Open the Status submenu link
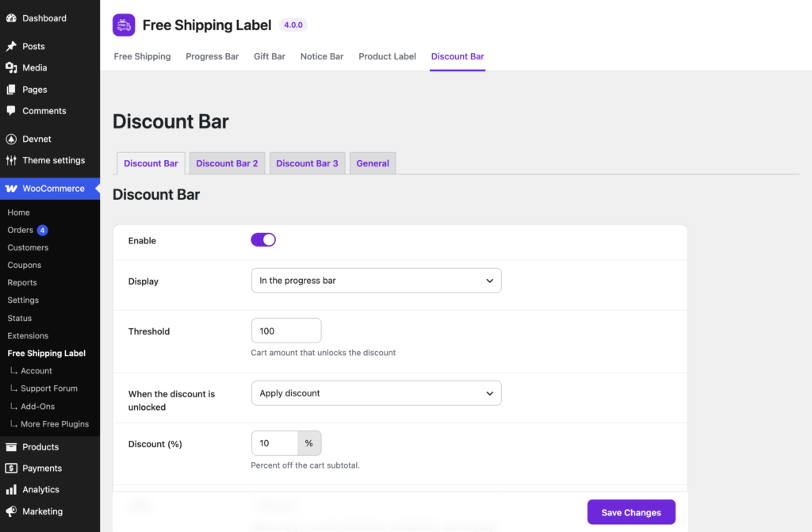The height and width of the screenshot is (532, 812). pyautogui.click(x=20, y=318)
